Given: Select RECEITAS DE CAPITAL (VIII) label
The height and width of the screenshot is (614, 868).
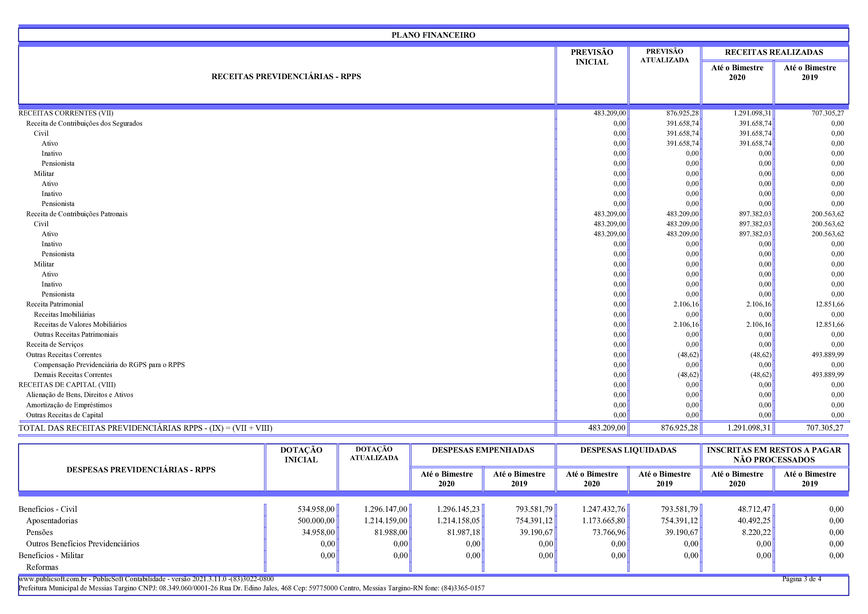Looking at the screenshot, I should tap(67, 385).
